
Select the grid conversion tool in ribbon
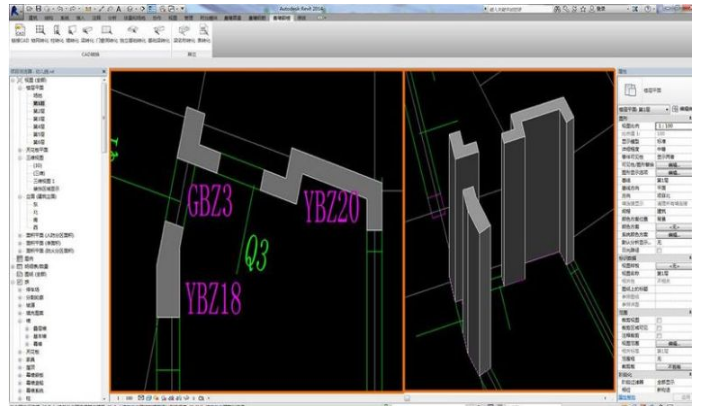tap(40, 34)
